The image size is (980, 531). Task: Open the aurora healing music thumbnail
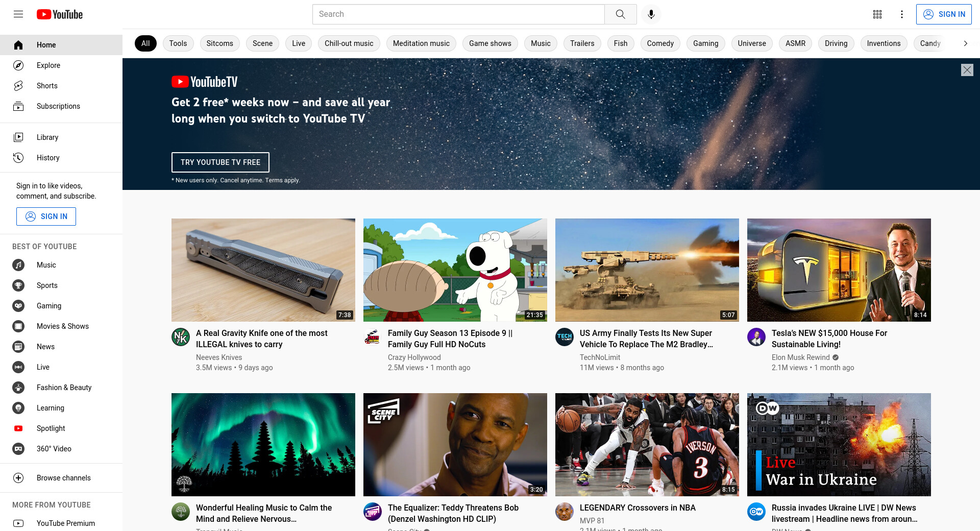coord(263,445)
